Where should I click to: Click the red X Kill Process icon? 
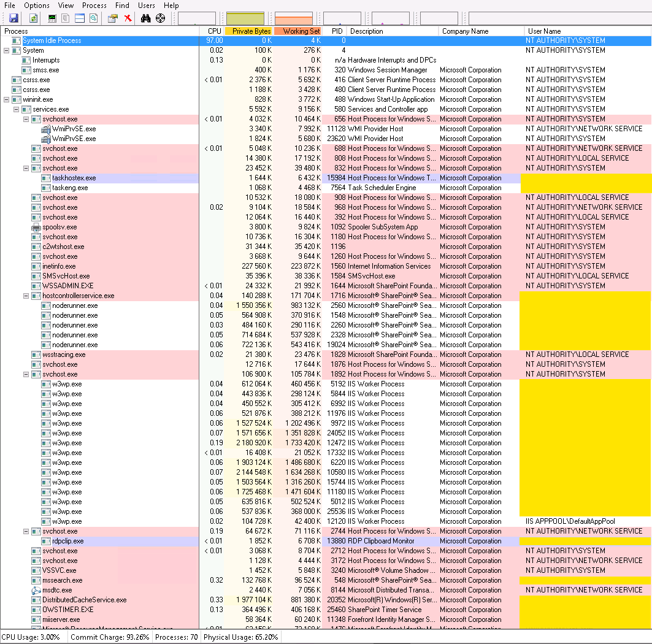tap(128, 18)
